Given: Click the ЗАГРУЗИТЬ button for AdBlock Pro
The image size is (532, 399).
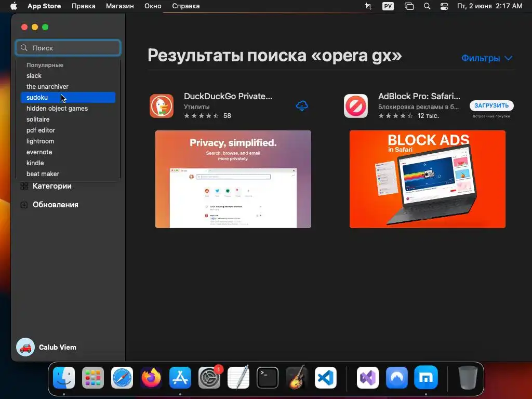Looking at the screenshot, I should (491, 105).
